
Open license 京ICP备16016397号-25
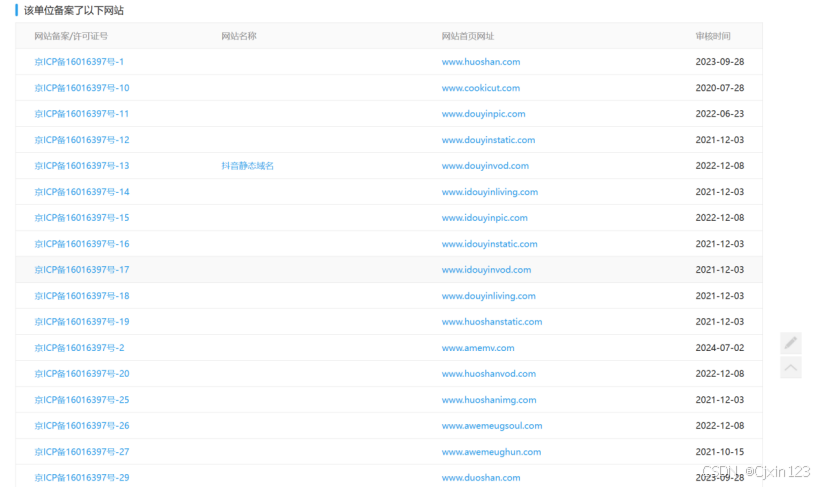coord(82,400)
